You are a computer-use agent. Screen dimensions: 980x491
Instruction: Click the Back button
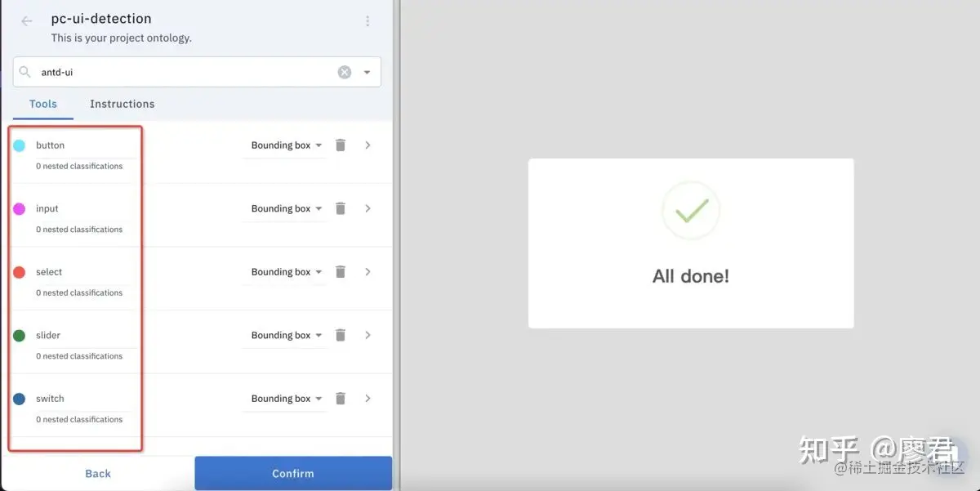click(98, 473)
